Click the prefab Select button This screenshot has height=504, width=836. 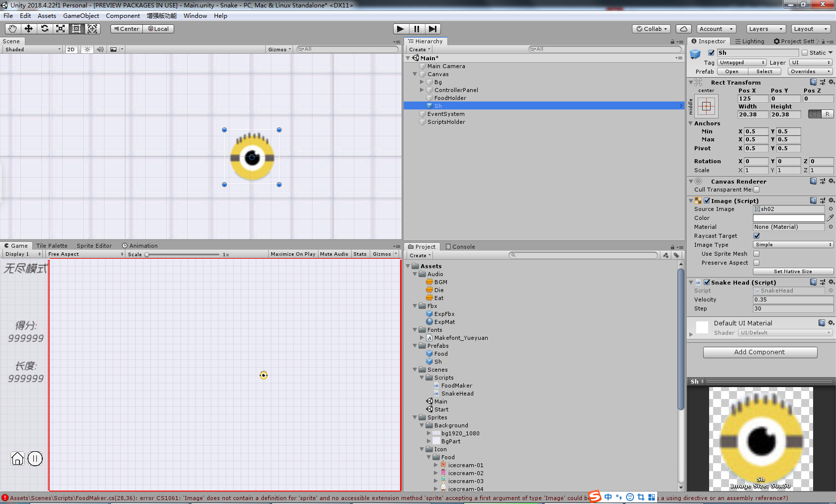coord(764,72)
